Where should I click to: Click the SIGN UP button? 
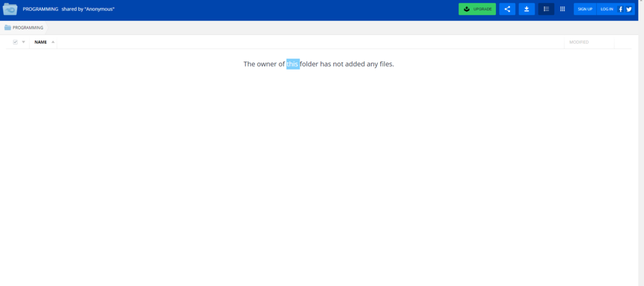(x=585, y=9)
